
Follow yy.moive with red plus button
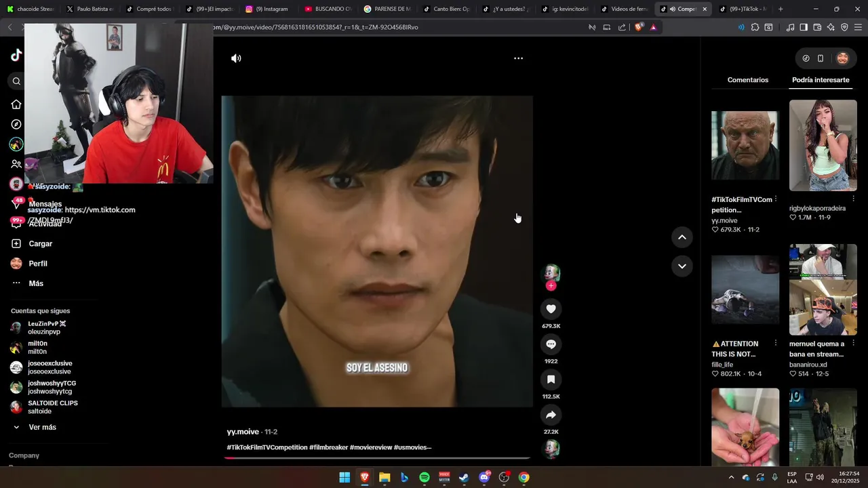[551, 286]
